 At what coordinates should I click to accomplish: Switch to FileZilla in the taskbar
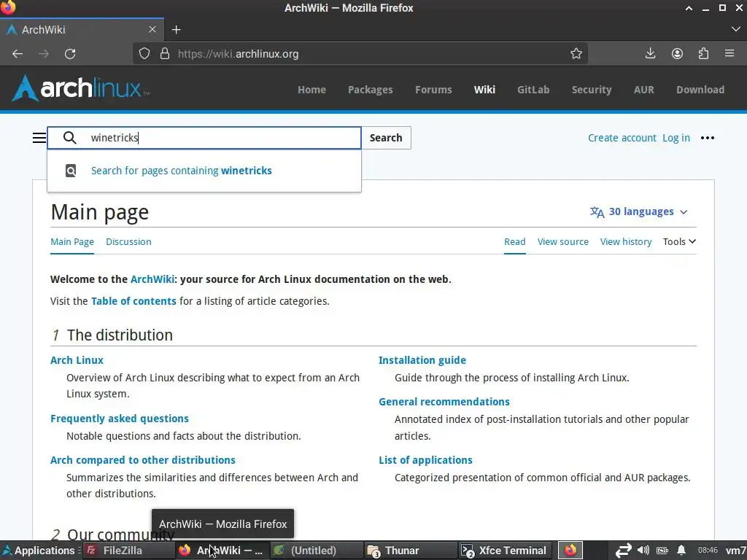128,551
